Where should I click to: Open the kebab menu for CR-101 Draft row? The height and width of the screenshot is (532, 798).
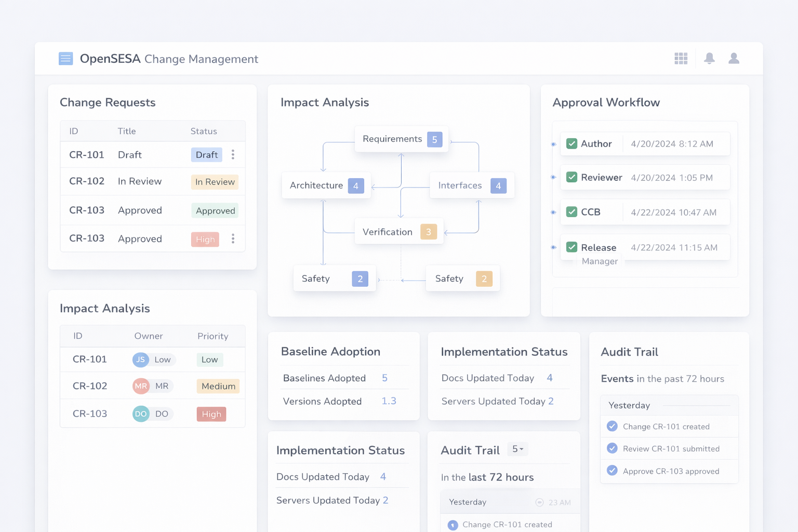(233, 155)
